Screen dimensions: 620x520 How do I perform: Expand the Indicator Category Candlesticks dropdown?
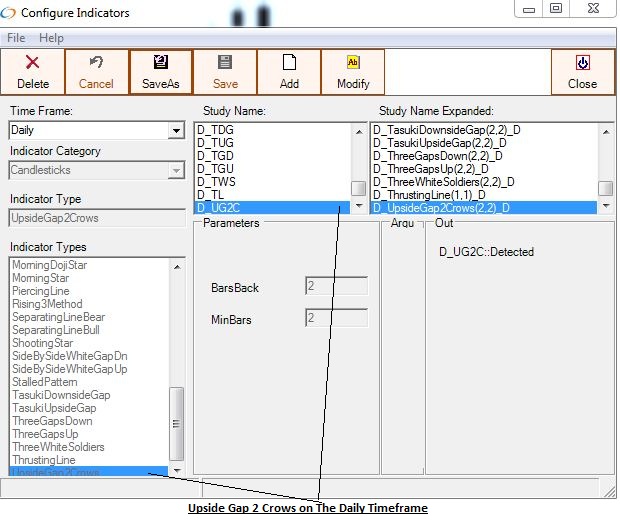(176, 171)
